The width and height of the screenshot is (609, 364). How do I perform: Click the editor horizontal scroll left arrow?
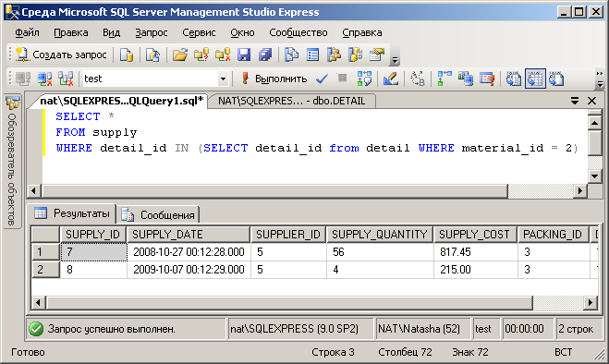click(34, 190)
